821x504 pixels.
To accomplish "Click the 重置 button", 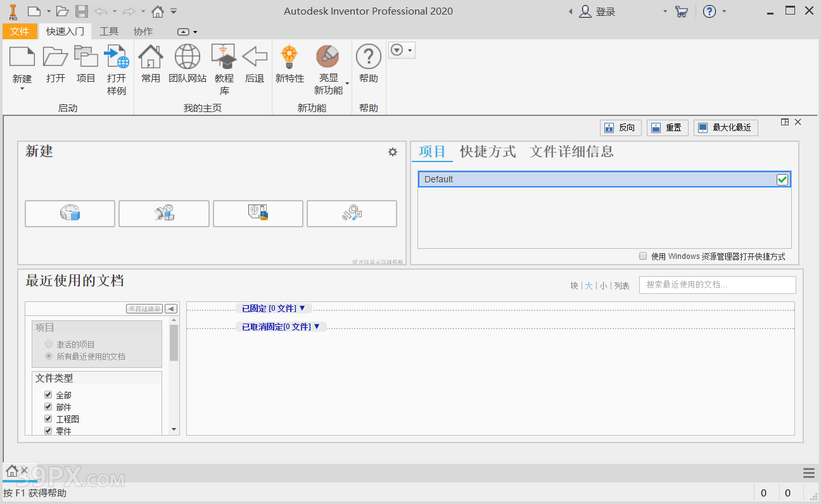I will [666, 127].
